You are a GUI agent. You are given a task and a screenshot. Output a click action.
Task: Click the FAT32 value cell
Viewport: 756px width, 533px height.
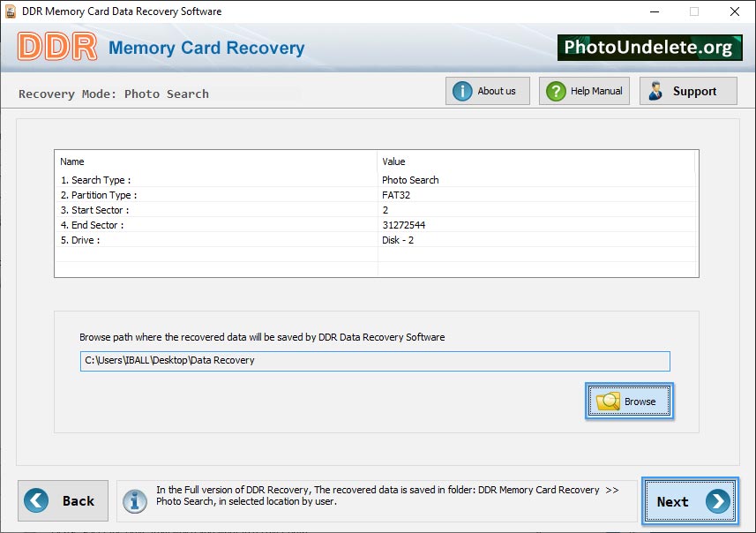pyautogui.click(x=396, y=195)
